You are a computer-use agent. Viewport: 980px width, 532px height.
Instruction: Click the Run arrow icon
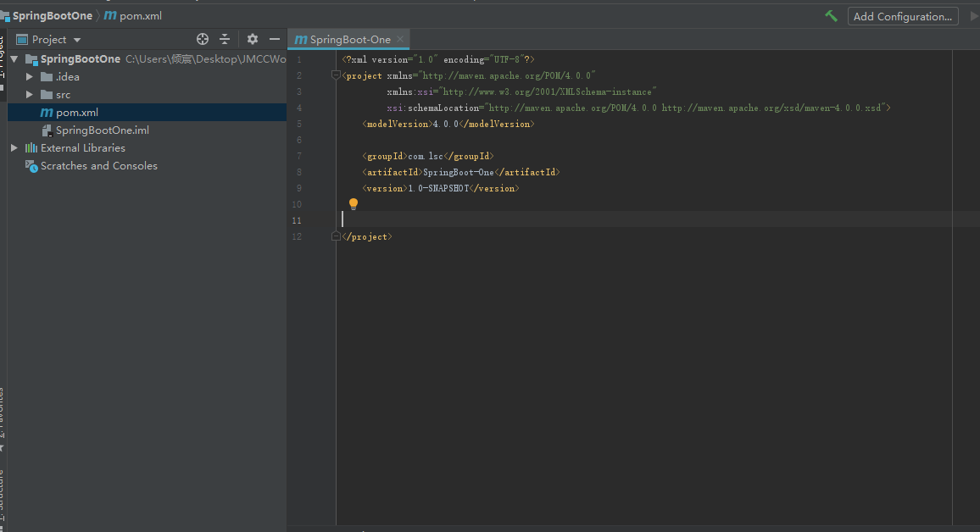[974, 16]
